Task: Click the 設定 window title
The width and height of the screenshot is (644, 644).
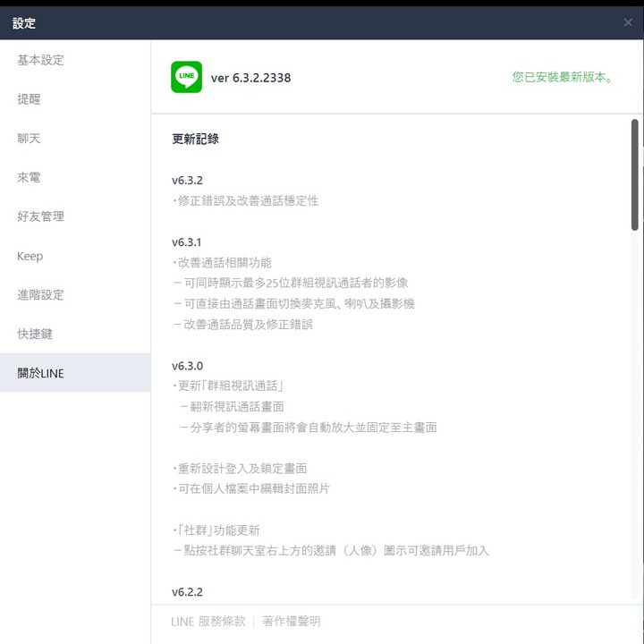Action: (x=24, y=23)
